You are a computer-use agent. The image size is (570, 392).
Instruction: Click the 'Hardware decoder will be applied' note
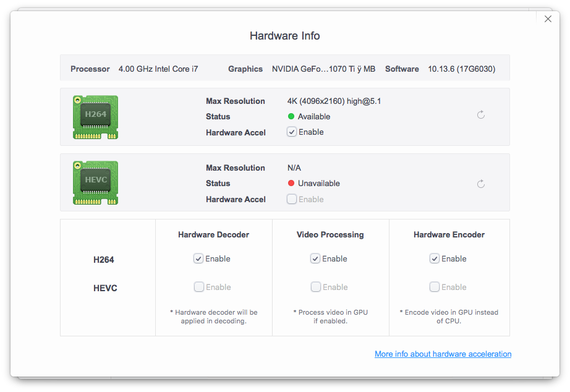pos(214,317)
